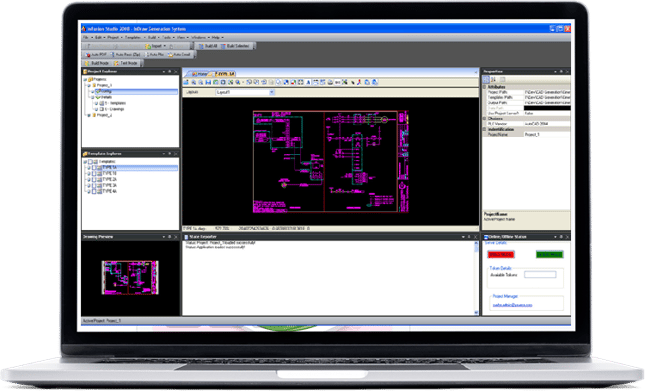Screen dimensions: 645x391
Task: Close the Template Explorer panel
Action: click(176, 153)
